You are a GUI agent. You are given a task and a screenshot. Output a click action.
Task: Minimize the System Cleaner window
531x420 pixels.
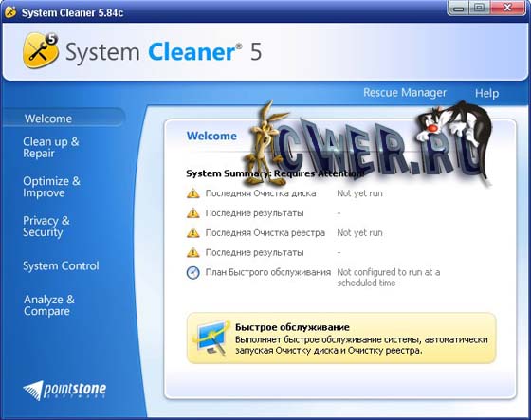(459, 9)
